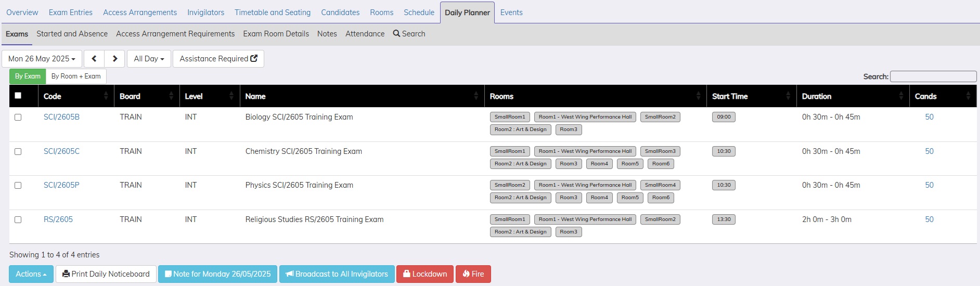
Task: Open the Started and Absence sub-tab
Action: [x=72, y=34]
